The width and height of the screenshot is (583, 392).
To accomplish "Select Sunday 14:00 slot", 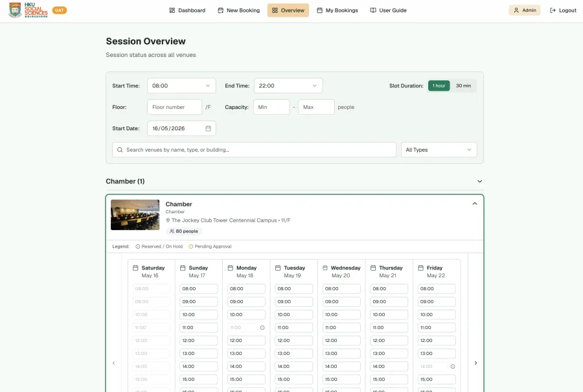I will pyautogui.click(x=199, y=366).
